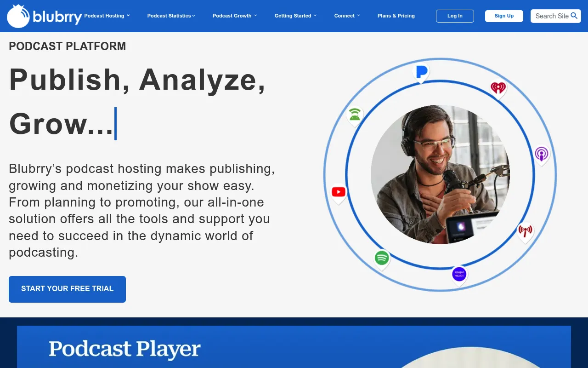The width and height of the screenshot is (588, 368).
Task: Click the Spotify icon near the circle bottom
Action: (381, 259)
